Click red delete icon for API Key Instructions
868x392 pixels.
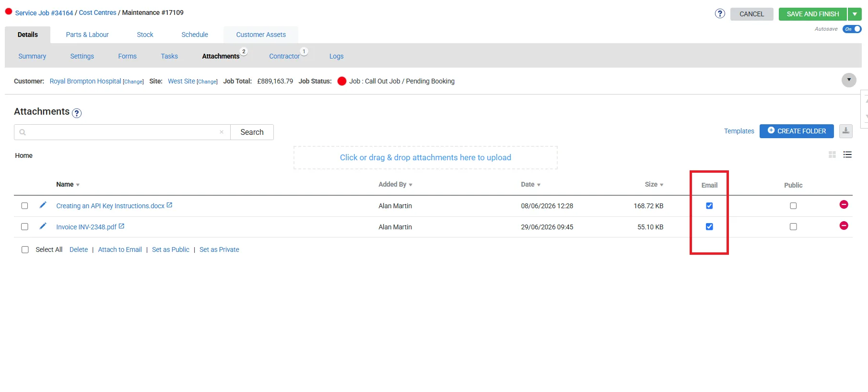[844, 204]
